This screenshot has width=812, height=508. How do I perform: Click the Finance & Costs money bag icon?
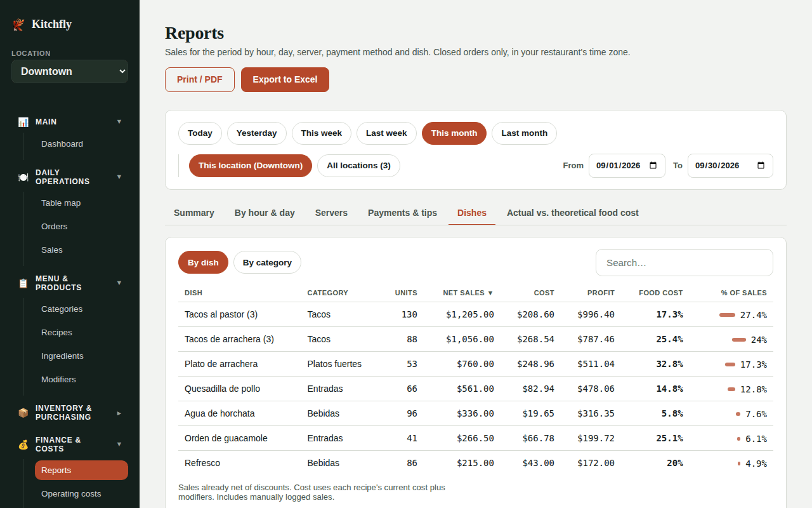[x=23, y=444]
